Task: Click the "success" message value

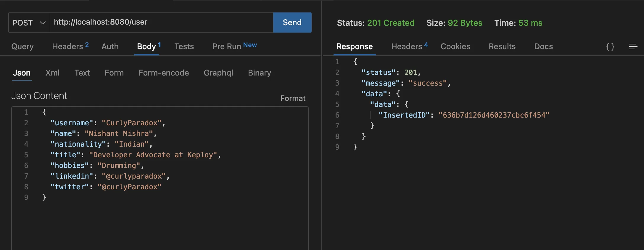Action: (x=428, y=83)
